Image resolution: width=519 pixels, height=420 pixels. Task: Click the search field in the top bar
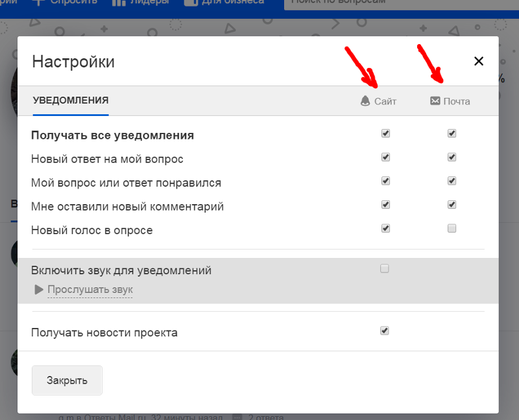[401, 3]
